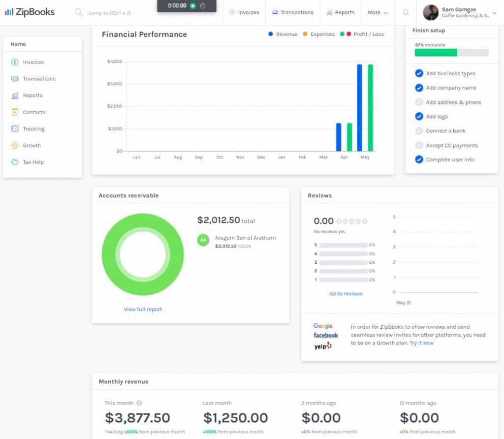Click the Expenses legend orange dot
504x439 pixels.
coord(305,34)
